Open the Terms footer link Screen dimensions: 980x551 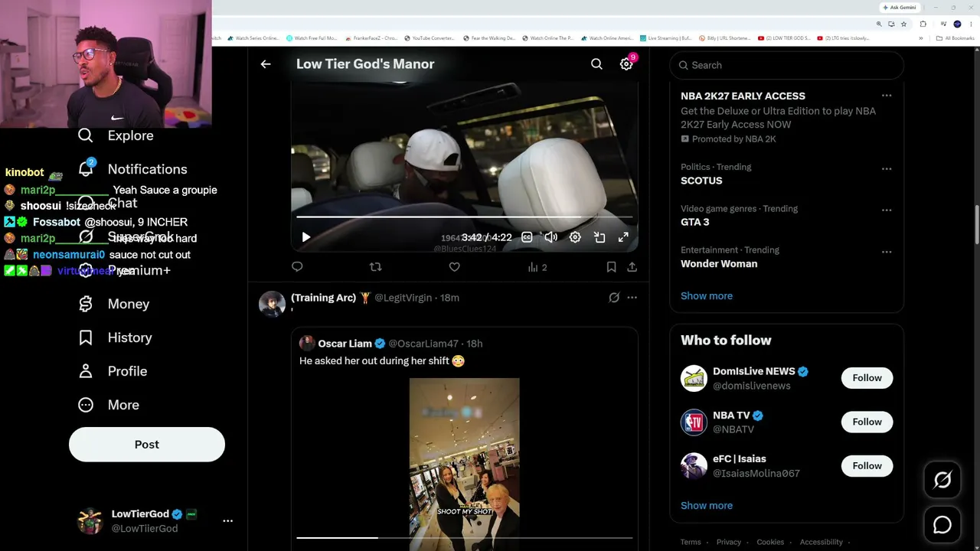[691, 542]
